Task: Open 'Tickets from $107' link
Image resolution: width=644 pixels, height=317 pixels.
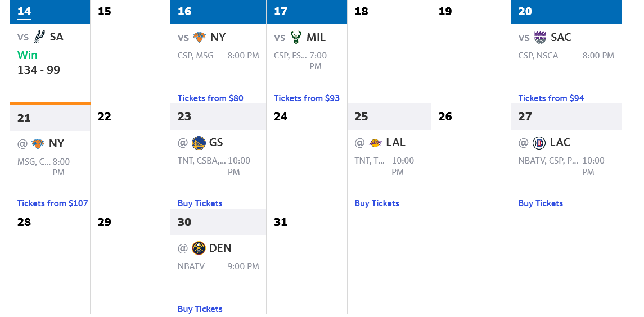Action: (x=53, y=203)
